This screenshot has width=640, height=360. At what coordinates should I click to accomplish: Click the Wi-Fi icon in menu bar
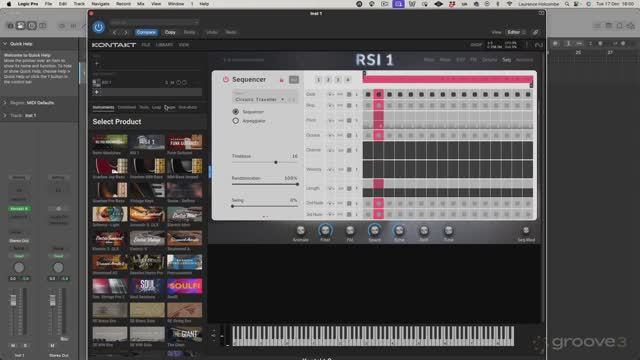pos(509,4)
